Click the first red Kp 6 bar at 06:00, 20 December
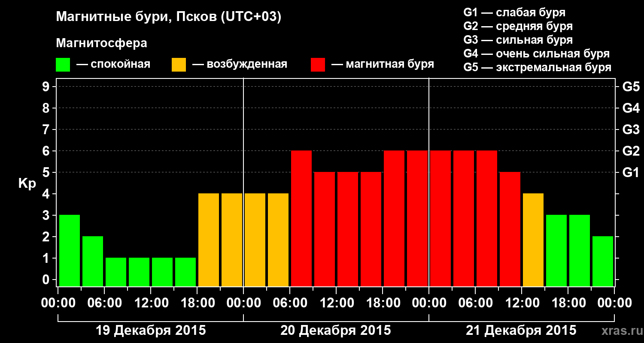Screen dimensions: 644x343 (301, 218)
